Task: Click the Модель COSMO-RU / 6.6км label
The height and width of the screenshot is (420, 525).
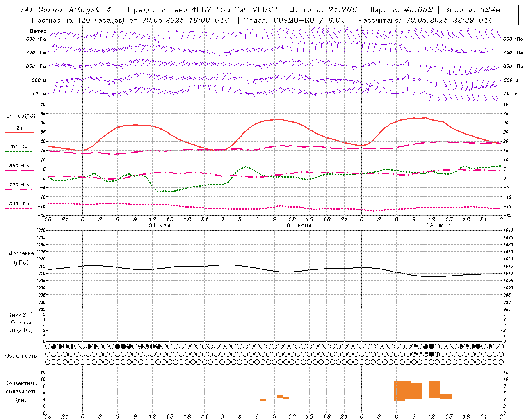Action: click(x=295, y=20)
